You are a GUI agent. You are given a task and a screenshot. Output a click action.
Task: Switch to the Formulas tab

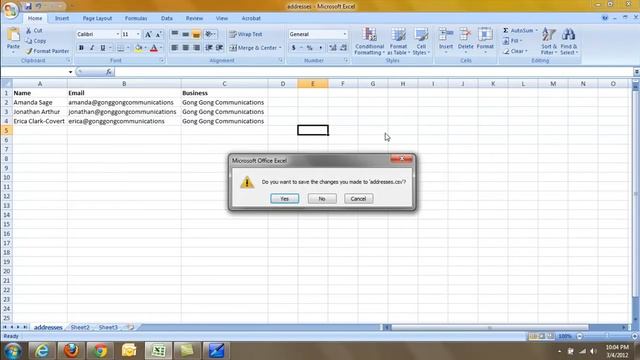(136, 18)
